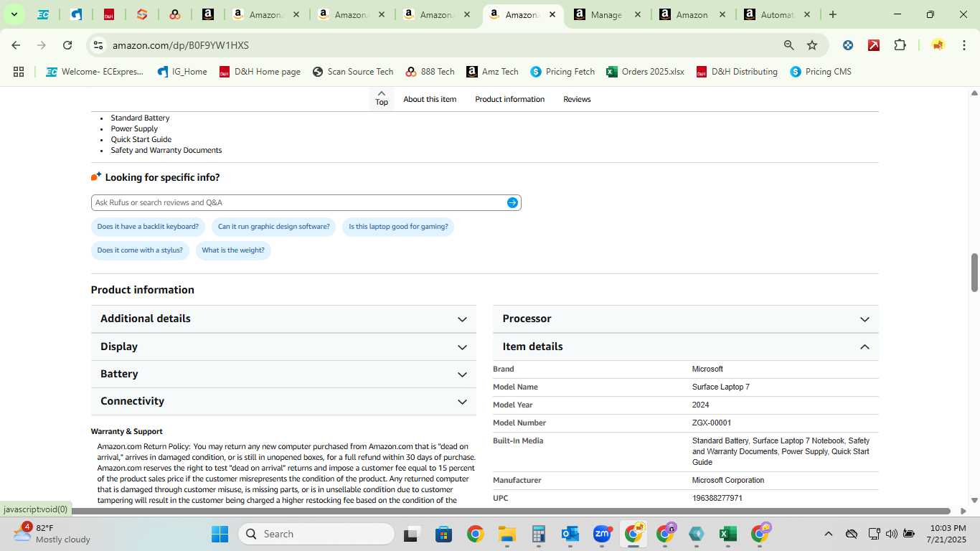The image size is (980, 551).
Task: Open Zoom from the taskbar
Action: pos(601,534)
